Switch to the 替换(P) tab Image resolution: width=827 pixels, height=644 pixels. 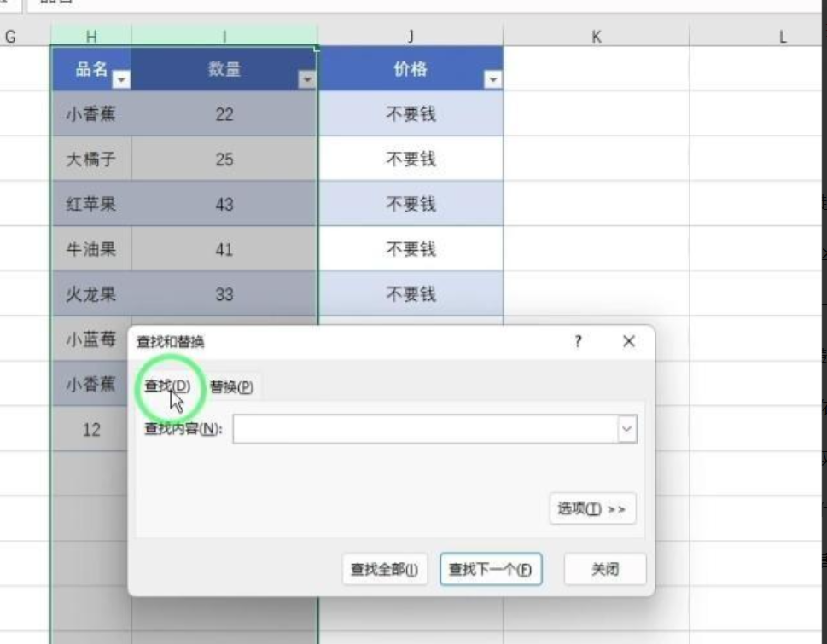click(231, 386)
